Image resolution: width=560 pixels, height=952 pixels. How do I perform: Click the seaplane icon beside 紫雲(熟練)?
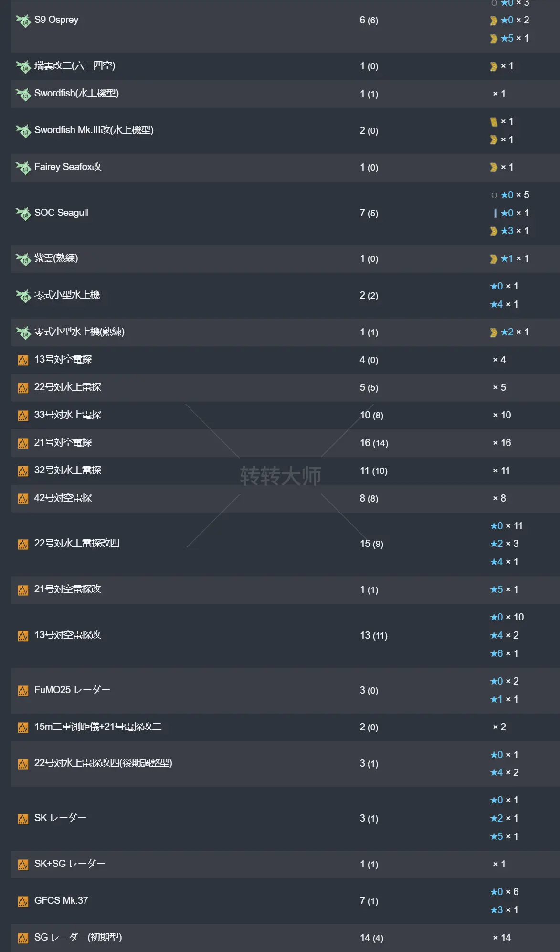pyautogui.click(x=23, y=259)
